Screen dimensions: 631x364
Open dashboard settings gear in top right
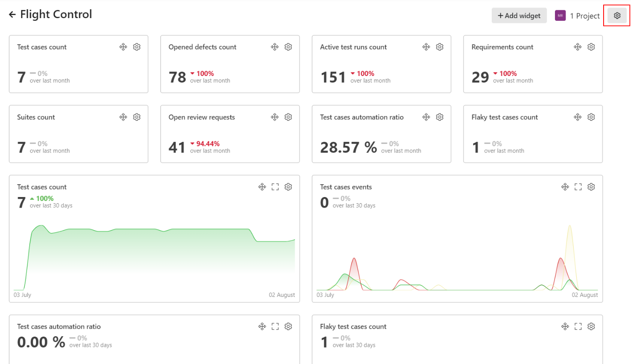point(617,15)
